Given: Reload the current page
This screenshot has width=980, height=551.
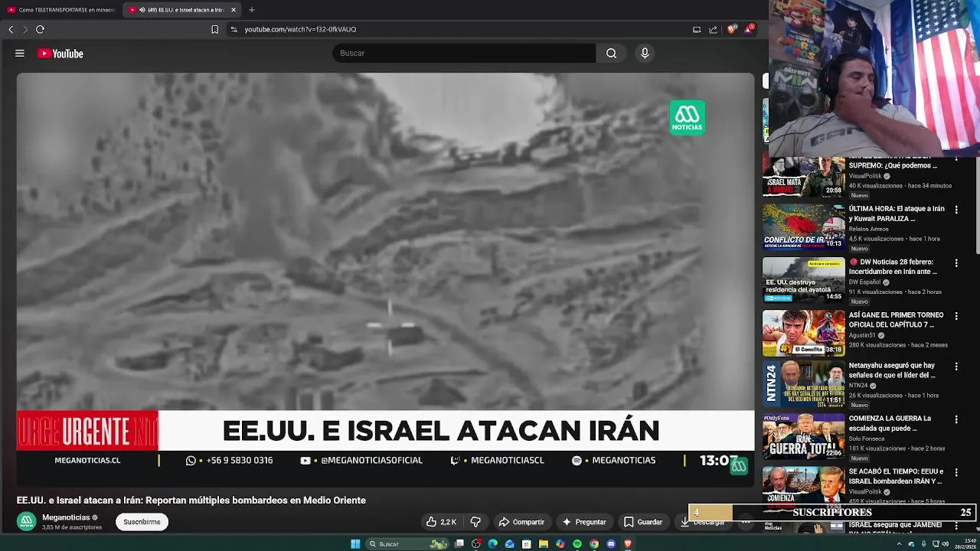Looking at the screenshot, I should 40,29.
